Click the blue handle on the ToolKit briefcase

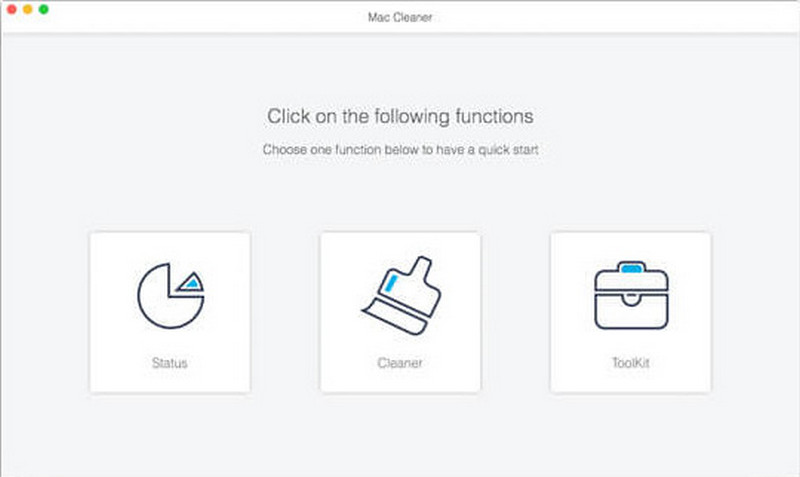[630, 268]
